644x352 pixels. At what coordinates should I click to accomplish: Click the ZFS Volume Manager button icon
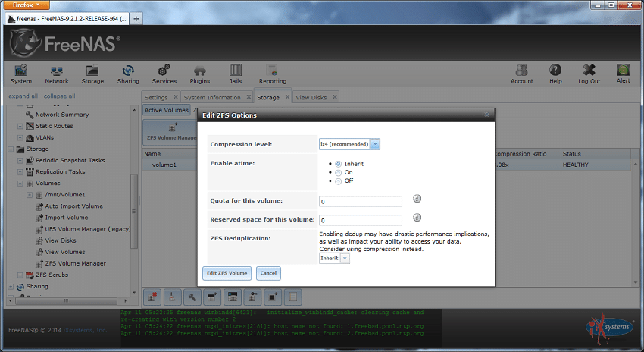(x=173, y=128)
